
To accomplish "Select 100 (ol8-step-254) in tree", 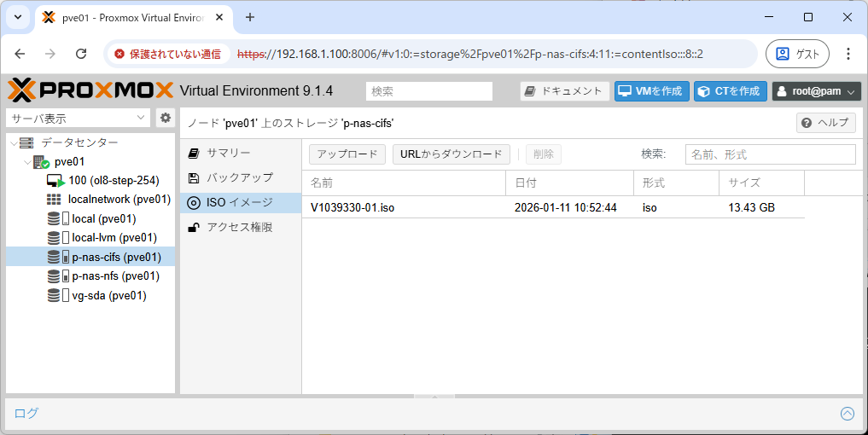I will [114, 181].
